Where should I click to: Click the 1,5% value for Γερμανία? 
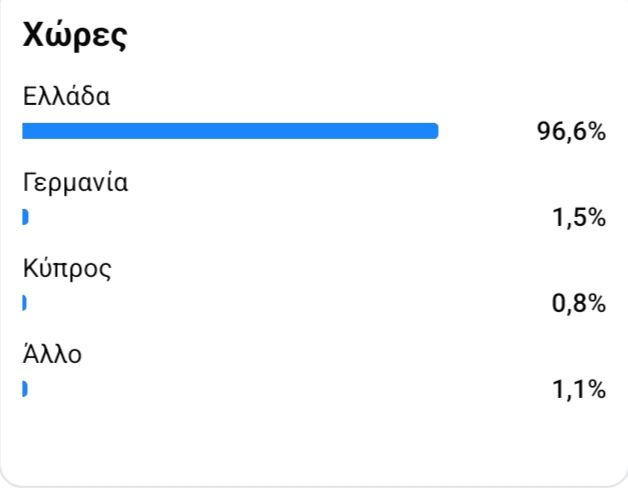(x=578, y=217)
